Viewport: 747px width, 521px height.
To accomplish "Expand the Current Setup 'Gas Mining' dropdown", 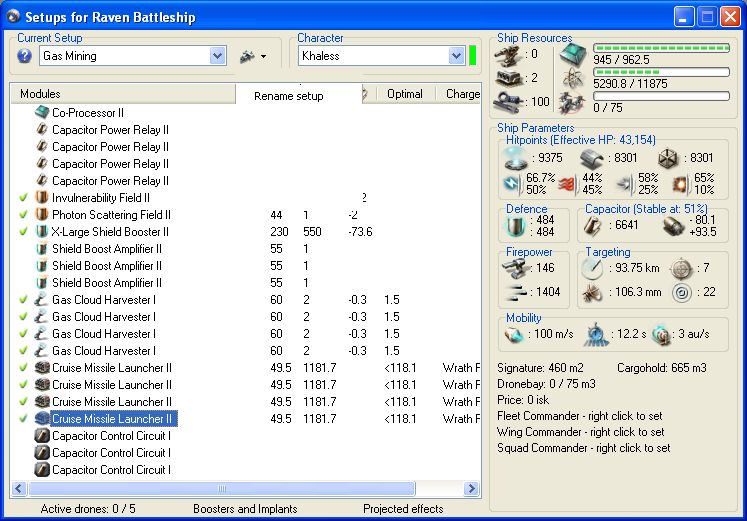I will coord(217,56).
